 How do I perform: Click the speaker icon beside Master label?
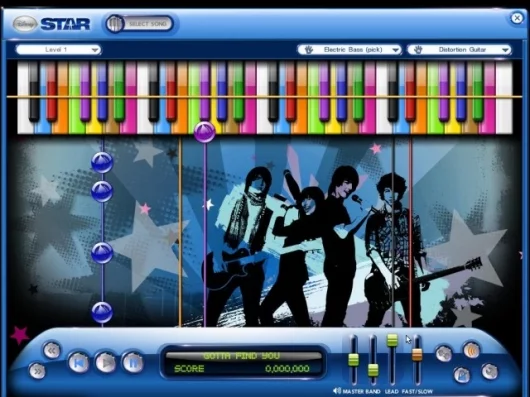pos(337,391)
